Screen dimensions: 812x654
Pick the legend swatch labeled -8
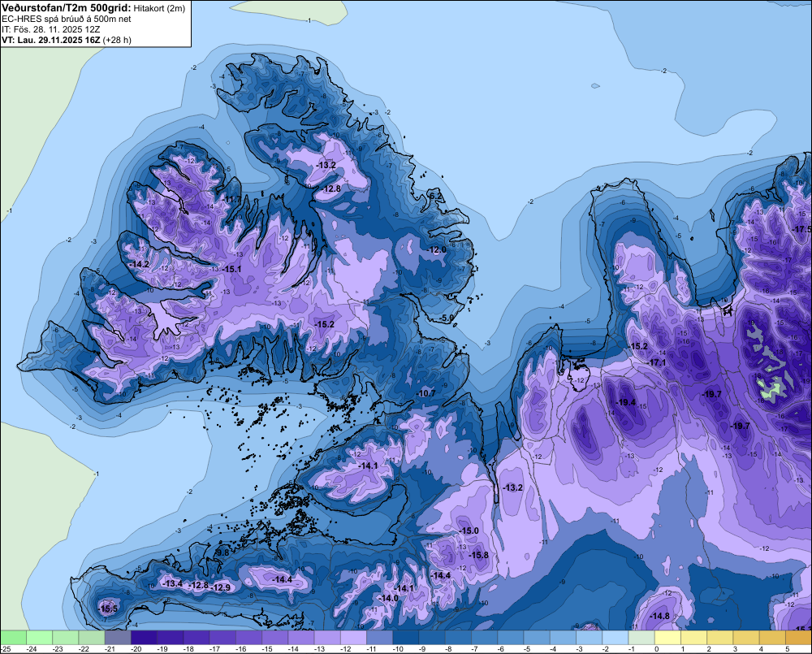coord(458,637)
